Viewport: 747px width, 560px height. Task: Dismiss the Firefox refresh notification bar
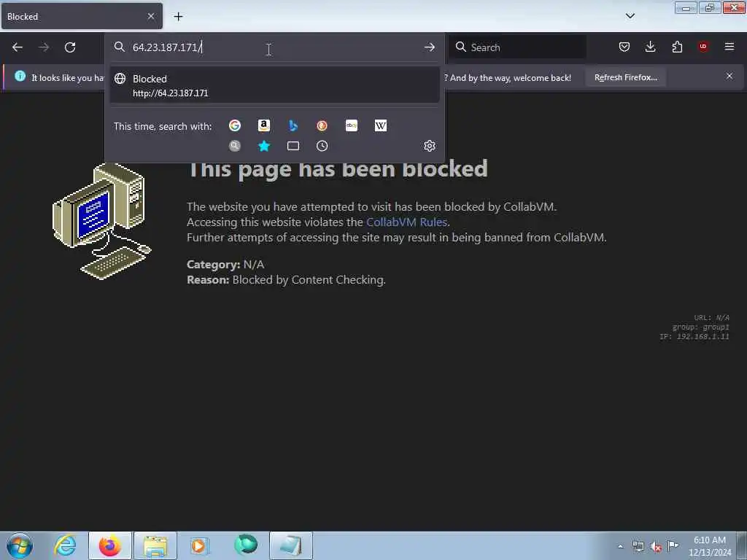pyautogui.click(x=729, y=76)
